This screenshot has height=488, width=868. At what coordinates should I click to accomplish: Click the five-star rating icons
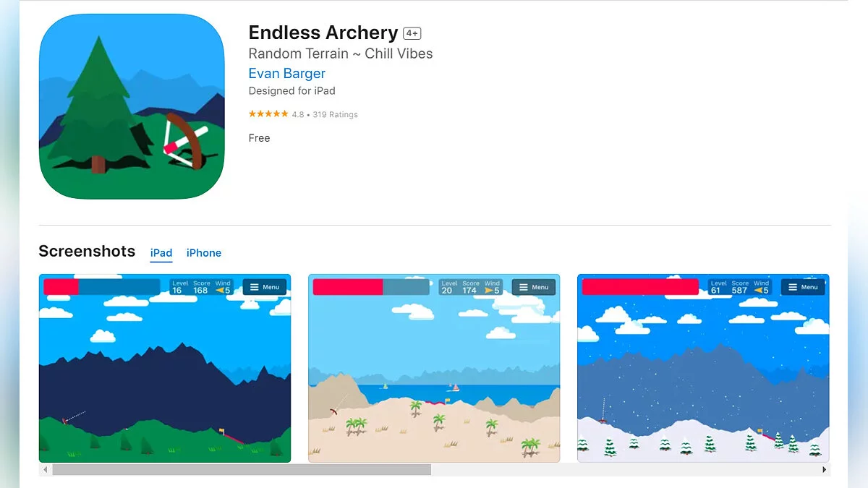268,114
